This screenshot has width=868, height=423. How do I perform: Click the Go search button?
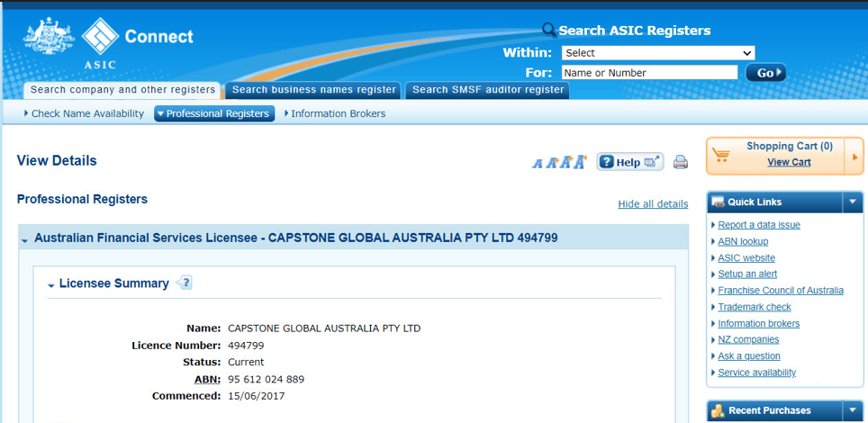765,73
